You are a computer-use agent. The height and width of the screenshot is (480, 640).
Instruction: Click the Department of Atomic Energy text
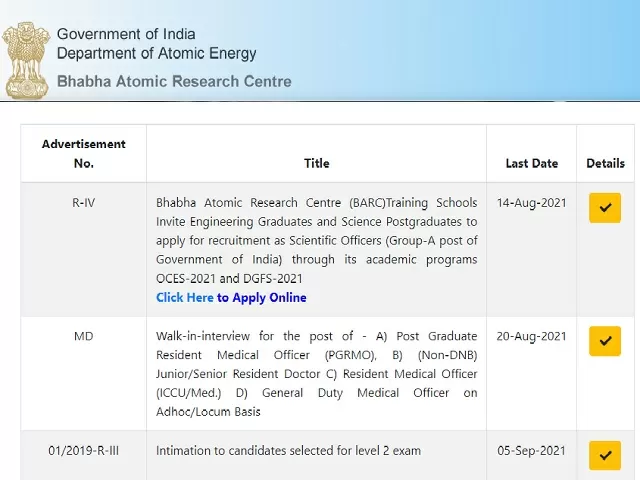click(157, 53)
